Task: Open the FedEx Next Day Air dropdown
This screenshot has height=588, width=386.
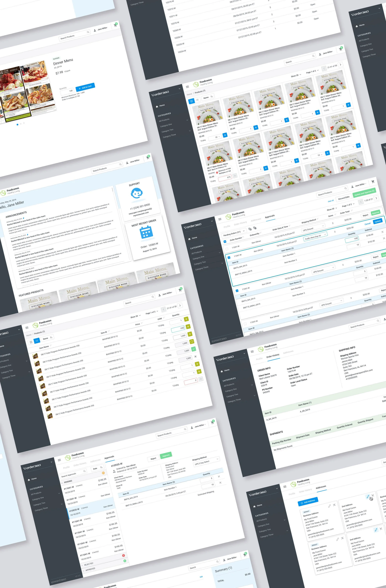Action: [x=315, y=237]
